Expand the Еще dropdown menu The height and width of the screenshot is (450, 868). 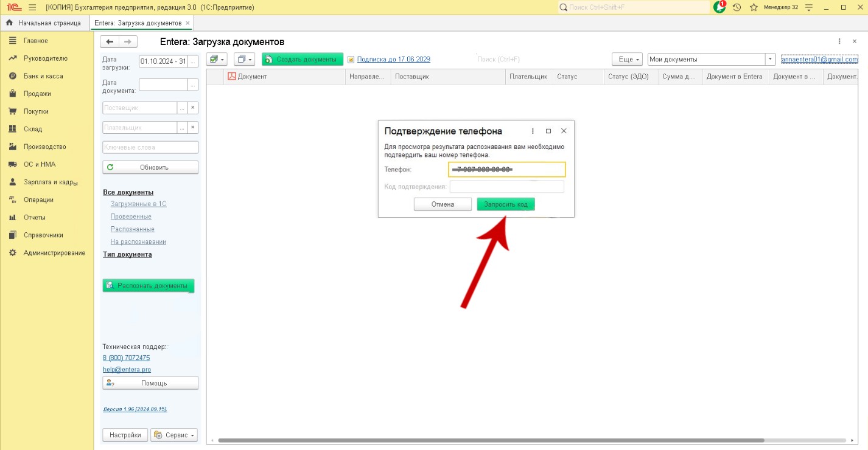(627, 60)
